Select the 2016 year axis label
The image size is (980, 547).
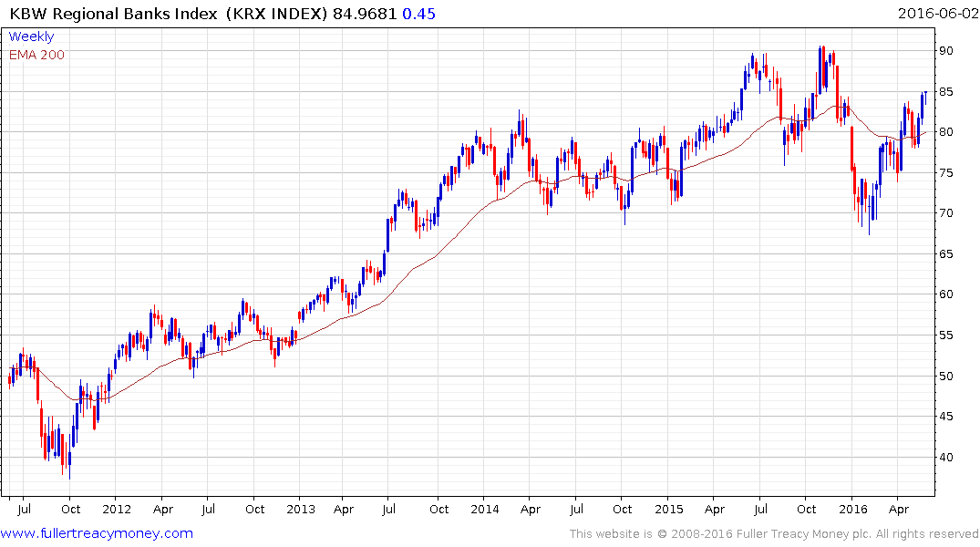pyautogui.click(x=853, y=509)
